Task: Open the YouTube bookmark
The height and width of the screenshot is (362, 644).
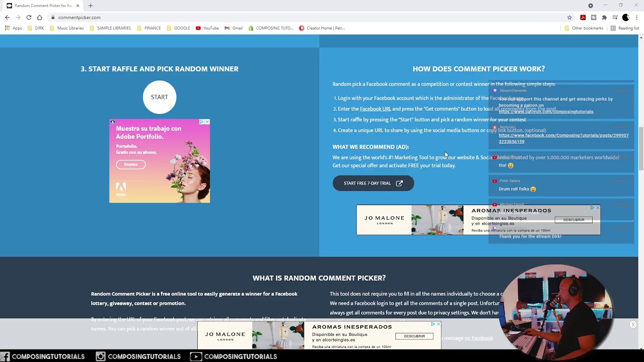Action: click(x=207, y=28)
